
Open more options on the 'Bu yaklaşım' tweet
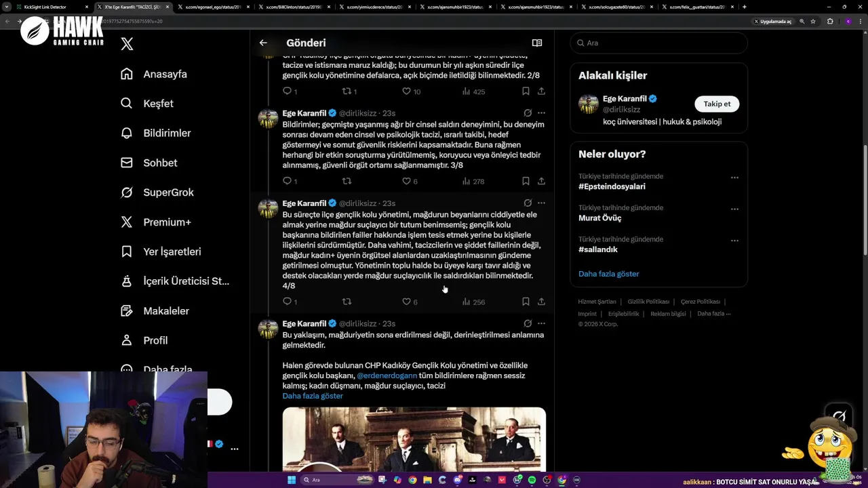541,323
